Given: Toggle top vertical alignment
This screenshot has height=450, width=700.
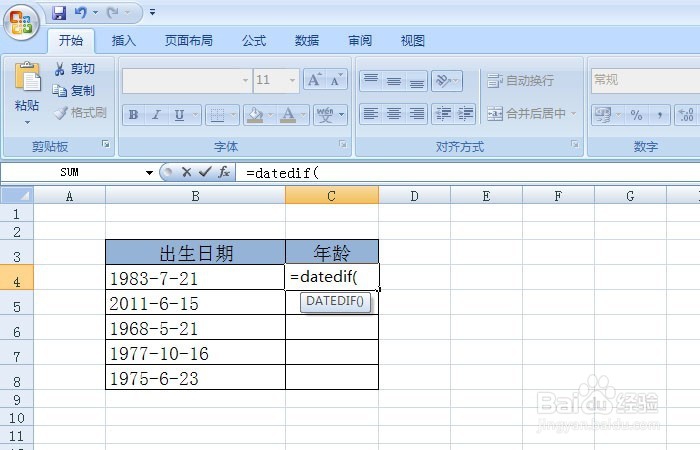Looking at the screenshot, I should click(x=371, y=81).
